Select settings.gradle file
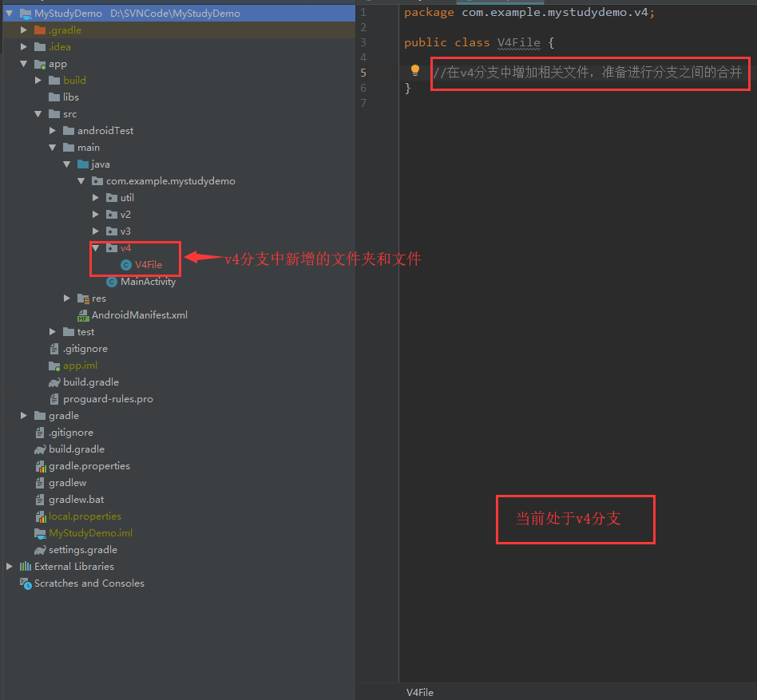Screen dimensions: 757x700 pyautogui.click(x=82, y=550)
